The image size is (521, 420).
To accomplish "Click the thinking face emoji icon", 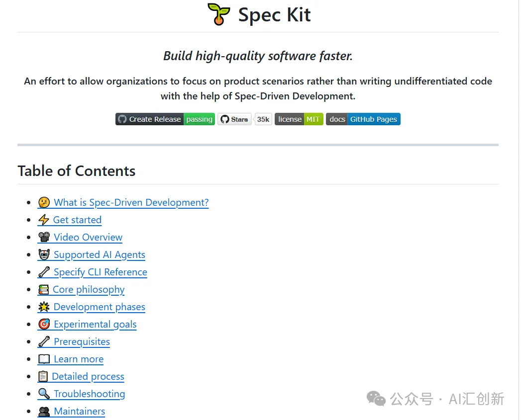I will (x=44, y=203).
